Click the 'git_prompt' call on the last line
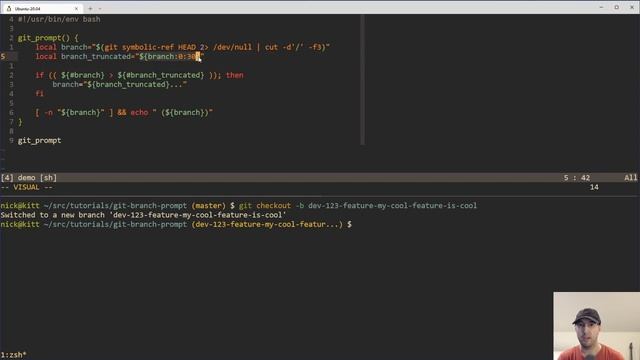This screenshot has width=640, height=360. tap(39, 140)
